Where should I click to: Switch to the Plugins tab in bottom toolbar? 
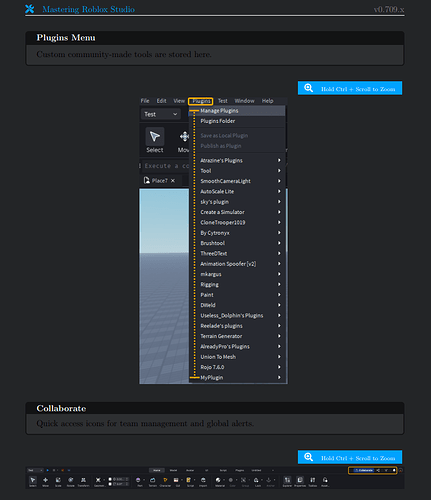coord(240,470)
